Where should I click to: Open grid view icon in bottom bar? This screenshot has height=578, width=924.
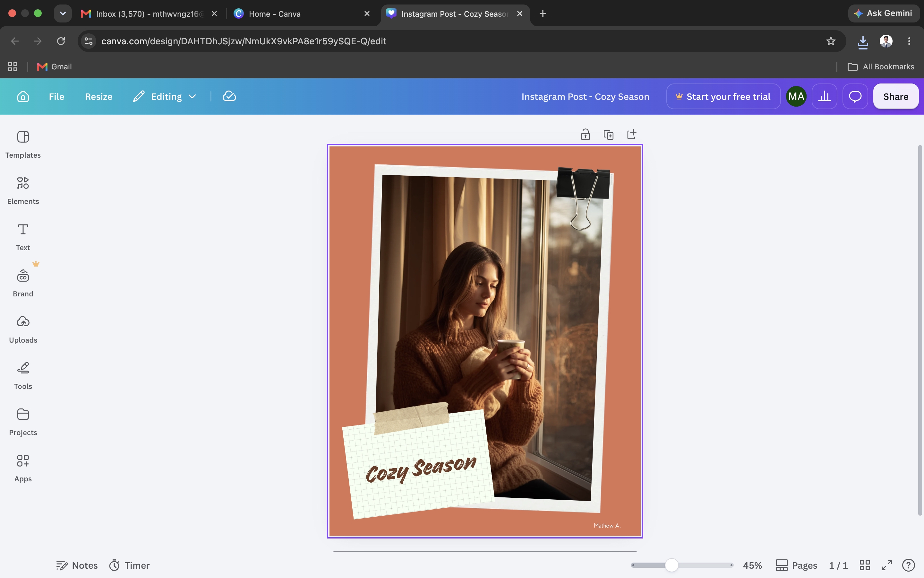click(x=865, y=565)
